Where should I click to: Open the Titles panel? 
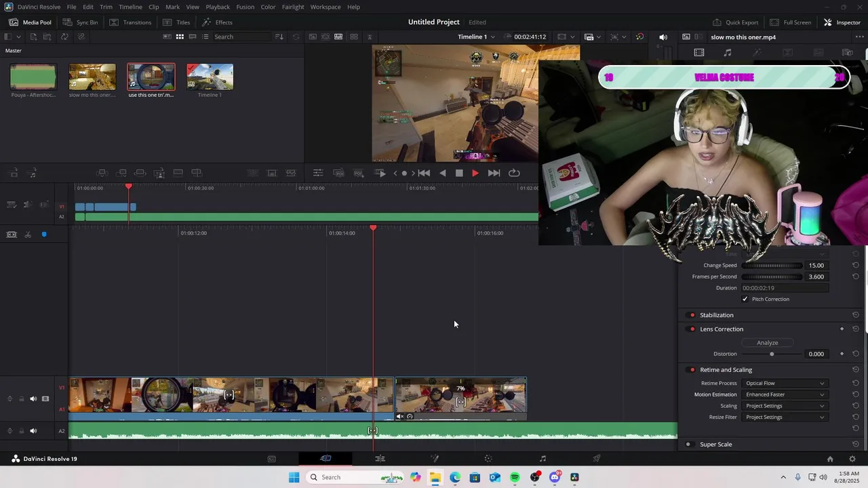176,22
